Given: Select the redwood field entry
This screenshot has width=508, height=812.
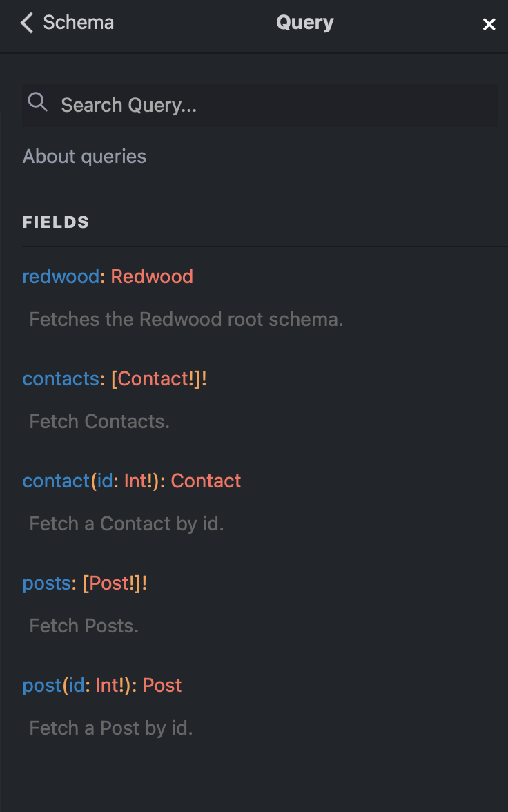Looking at the screenshot, I should [60, 276].
